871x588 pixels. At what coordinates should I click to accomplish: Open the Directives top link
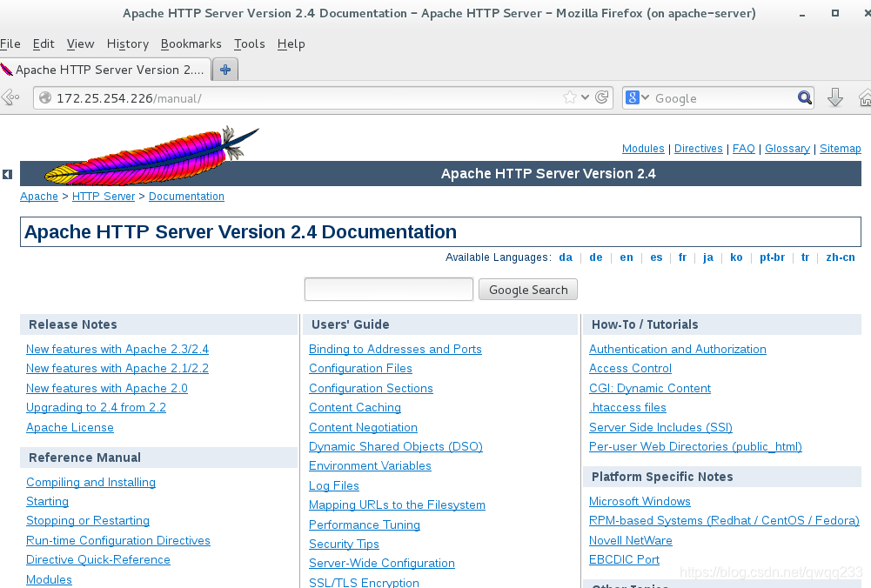tap(698, 148)
